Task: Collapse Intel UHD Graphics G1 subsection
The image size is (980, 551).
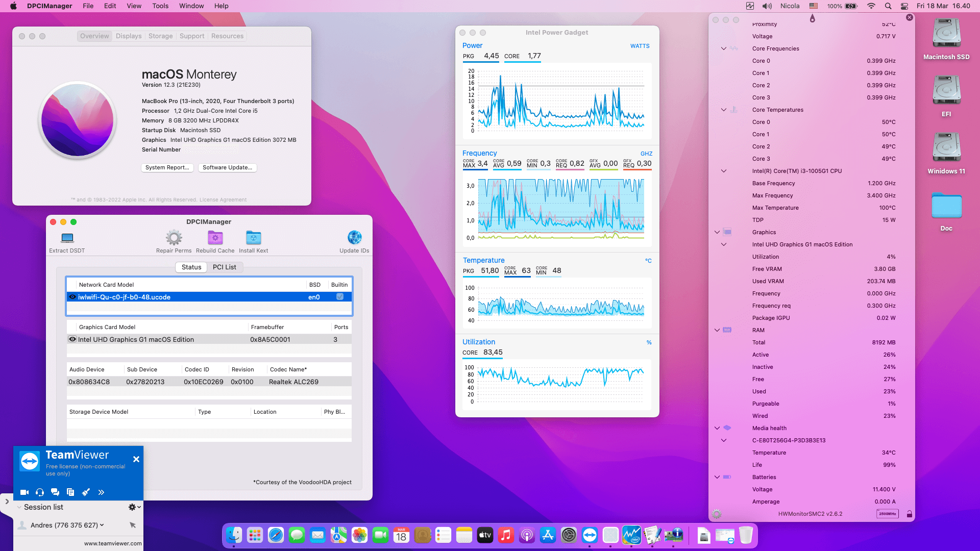Action: tap(724, 244)
